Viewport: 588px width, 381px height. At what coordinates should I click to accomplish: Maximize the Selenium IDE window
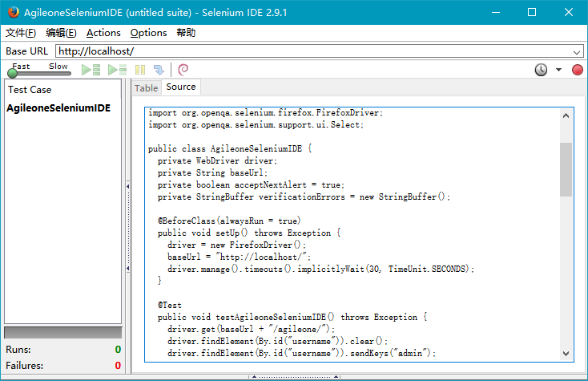(532, 12)
